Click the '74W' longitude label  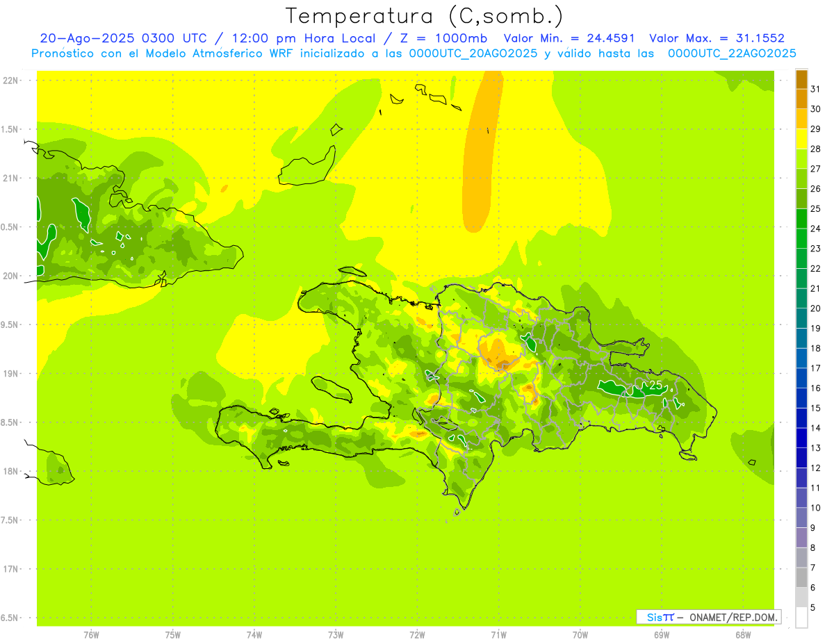point(254,635)
